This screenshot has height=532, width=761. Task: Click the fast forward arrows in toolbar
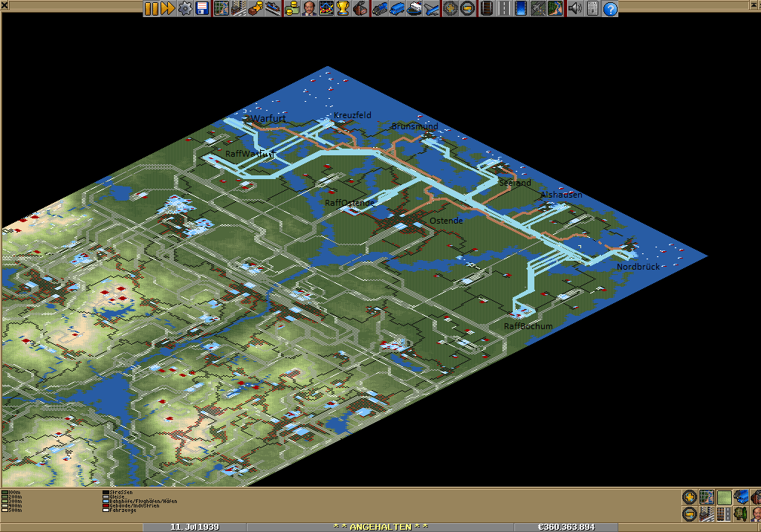coord(168,9)
